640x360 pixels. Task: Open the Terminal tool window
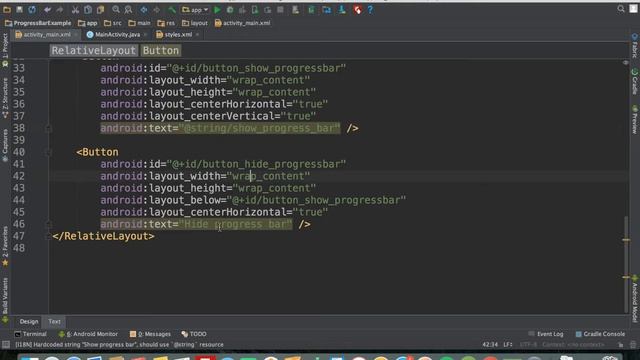(31, 334)
